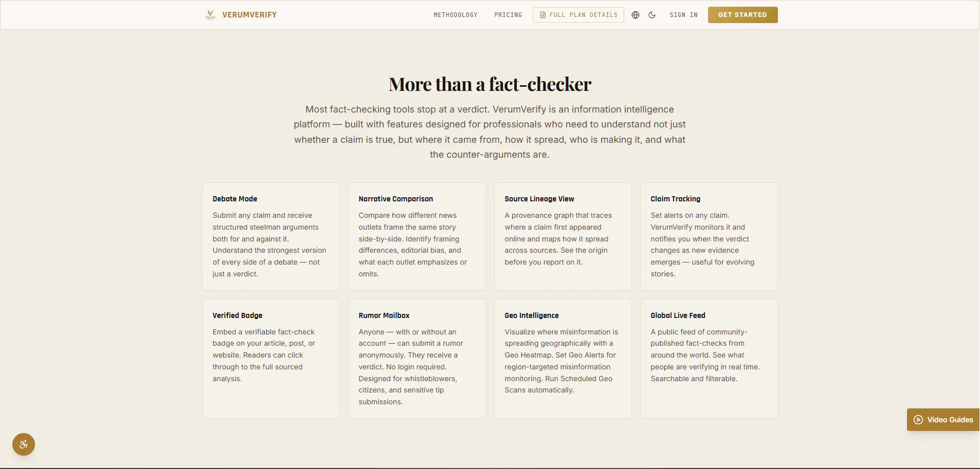Select the Verified Badge card title

[x=238, y=315]
